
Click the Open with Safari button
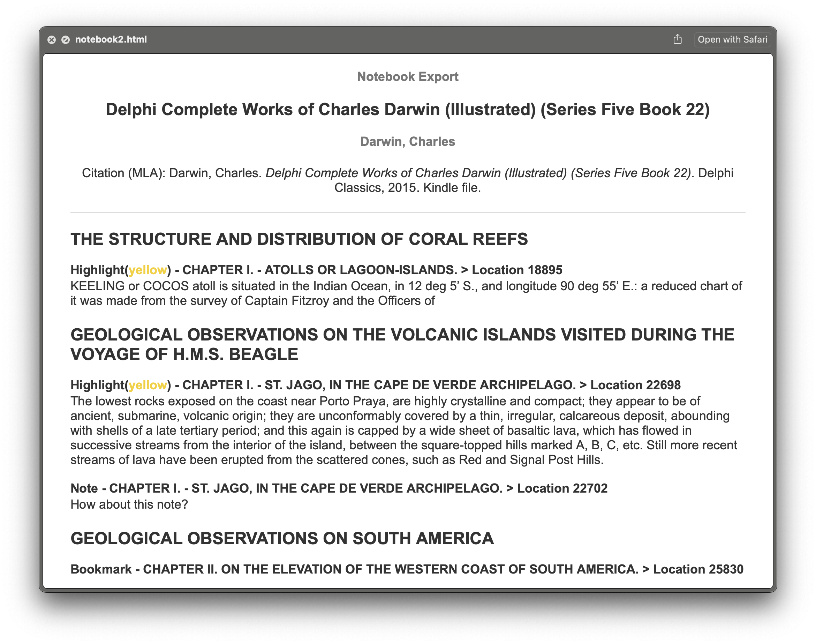[x=732, y=39]
